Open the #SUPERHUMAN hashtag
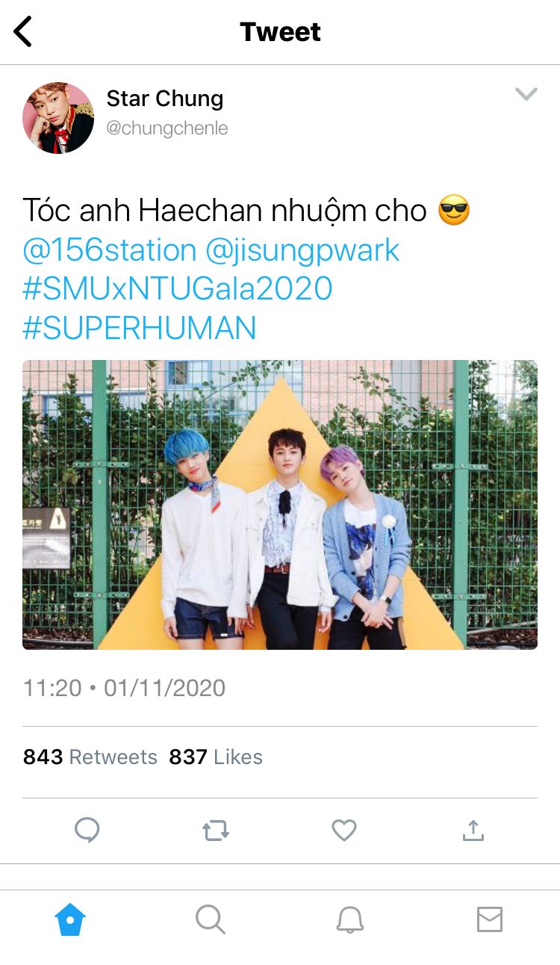The height and width of the screenshot is (965, 560). (x=140, y=328)
